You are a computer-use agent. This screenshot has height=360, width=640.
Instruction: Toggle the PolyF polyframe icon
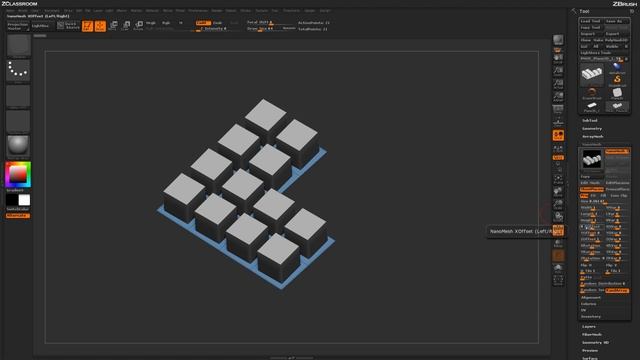558,230
